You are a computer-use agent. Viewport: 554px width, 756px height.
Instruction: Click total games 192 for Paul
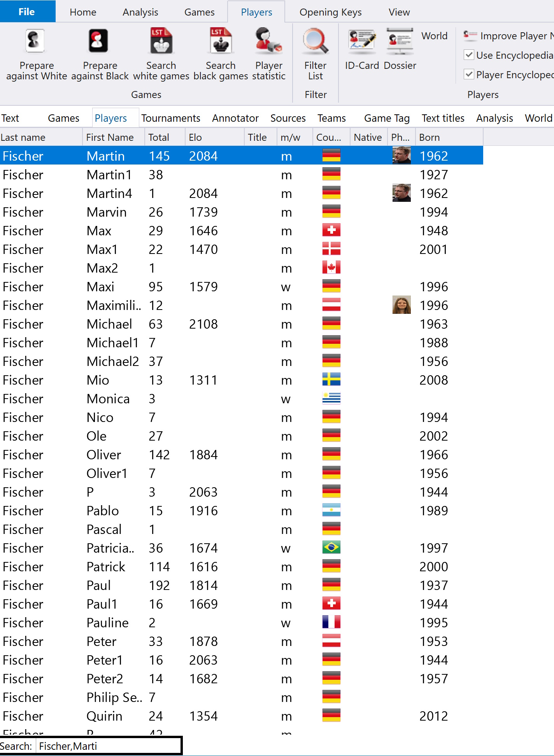pos(160,586)
